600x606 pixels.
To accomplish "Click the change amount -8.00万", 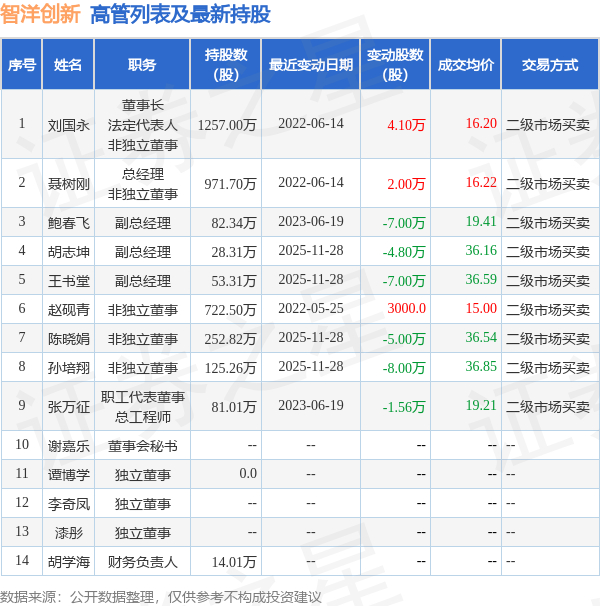I will tap(404, 368).
